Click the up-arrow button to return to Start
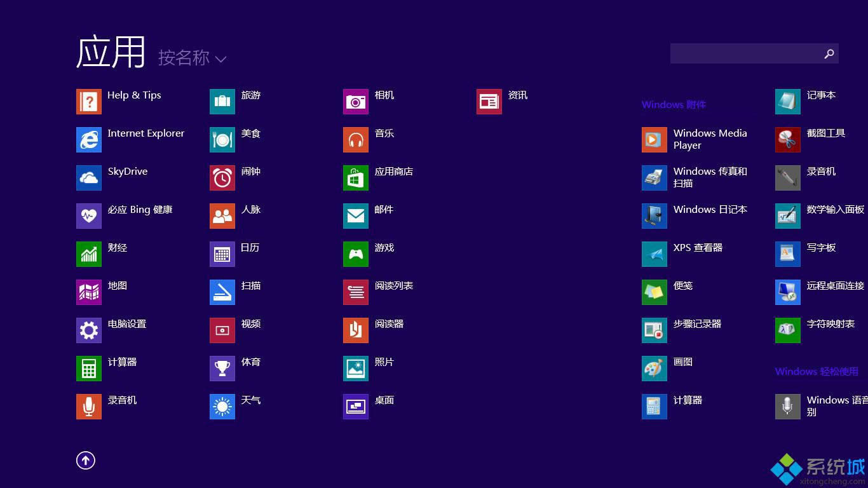Screen dimensions: 868x488 pos(86,461)
